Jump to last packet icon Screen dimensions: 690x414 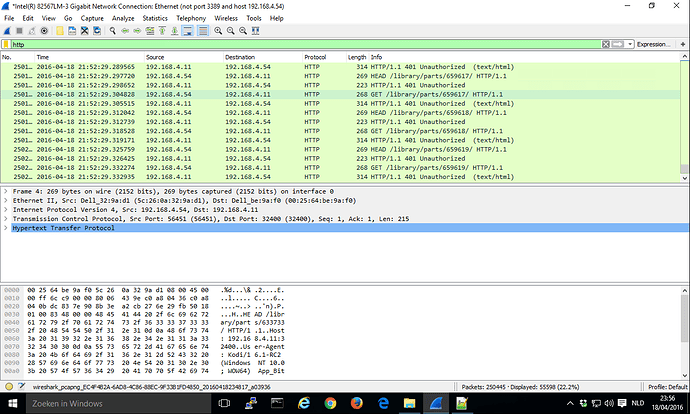coord(175,31)
